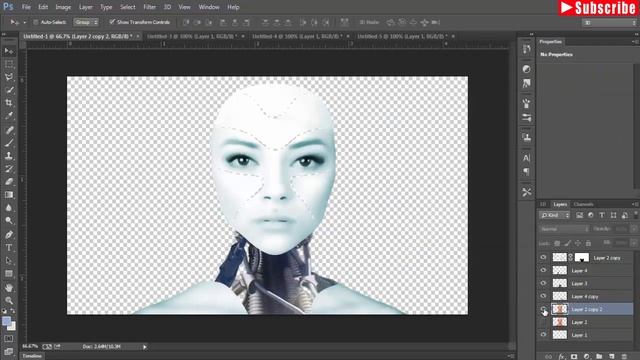Open the Image menu
Viewport: 640px width, 360px height.
point(63,7)
